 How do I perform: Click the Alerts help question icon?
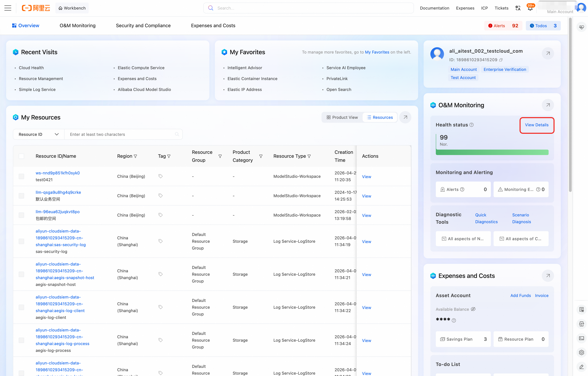(462, 189)
